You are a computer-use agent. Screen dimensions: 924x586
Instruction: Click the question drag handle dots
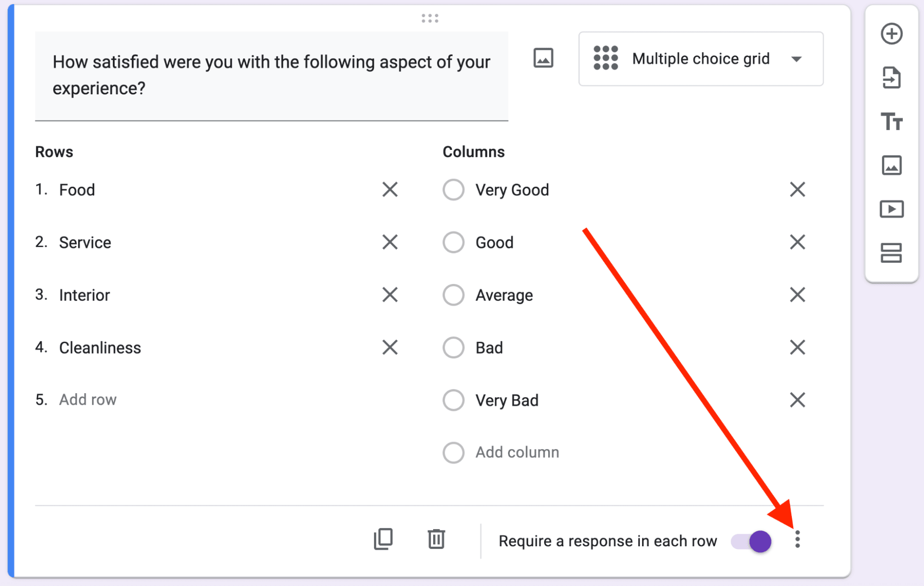pyautogui.click(x=429, y=18)
